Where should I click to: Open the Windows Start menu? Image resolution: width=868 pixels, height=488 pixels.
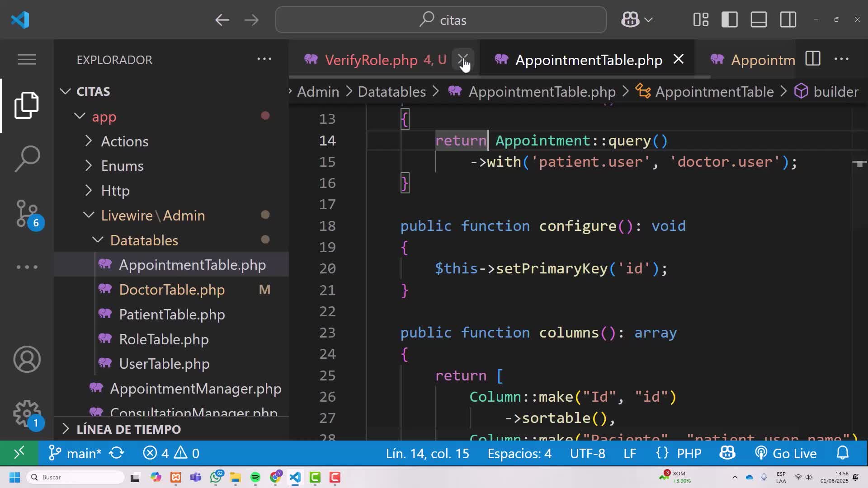click(14, 477)
